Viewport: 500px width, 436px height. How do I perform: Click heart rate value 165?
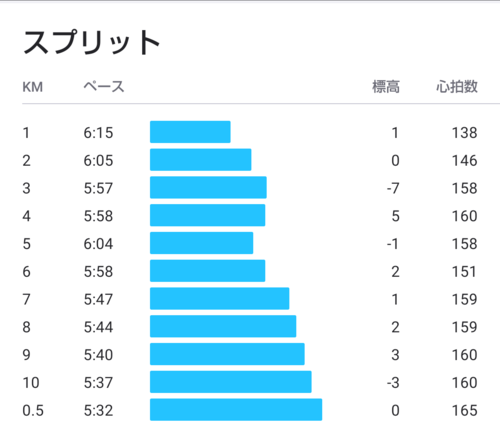[x=465, y=410]
